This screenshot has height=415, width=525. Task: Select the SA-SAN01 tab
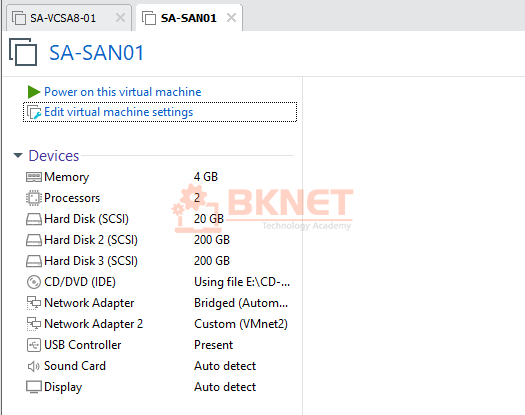(x=189, y=18)
